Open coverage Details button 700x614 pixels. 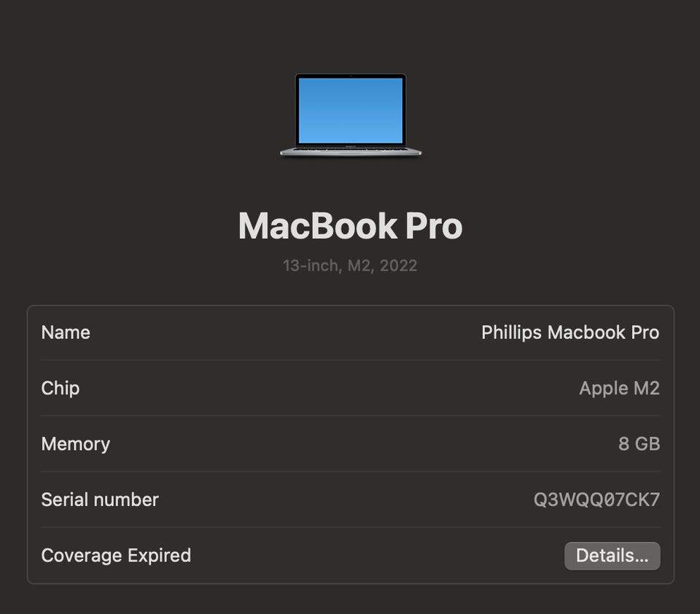(x=612, y=556)
